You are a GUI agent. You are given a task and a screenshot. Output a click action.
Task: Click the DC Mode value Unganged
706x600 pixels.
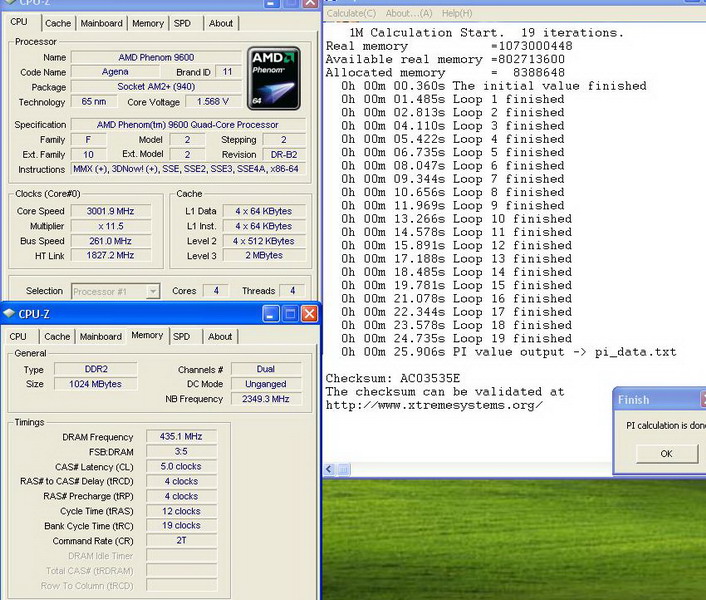266,384
